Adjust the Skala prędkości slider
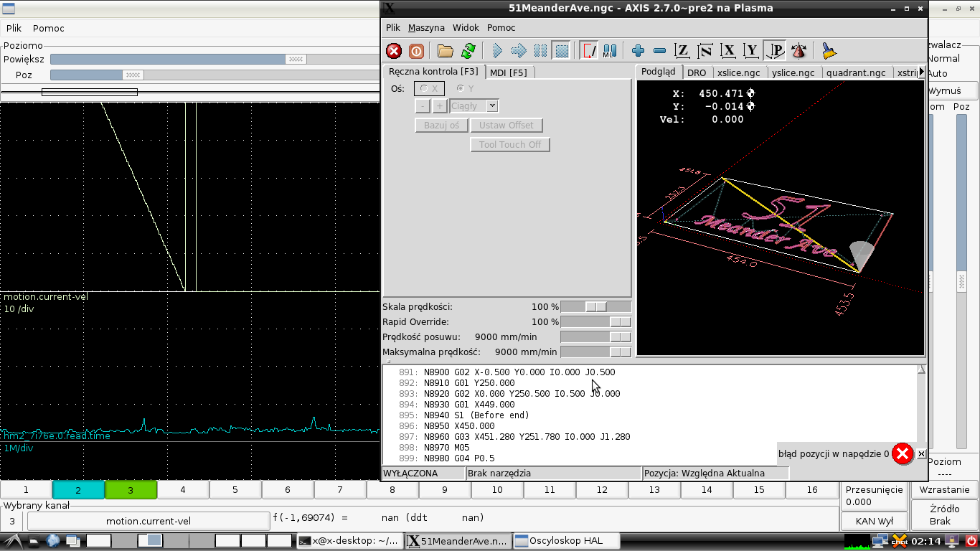The width and height of the screenshot is (980, 551). point(595,307)
